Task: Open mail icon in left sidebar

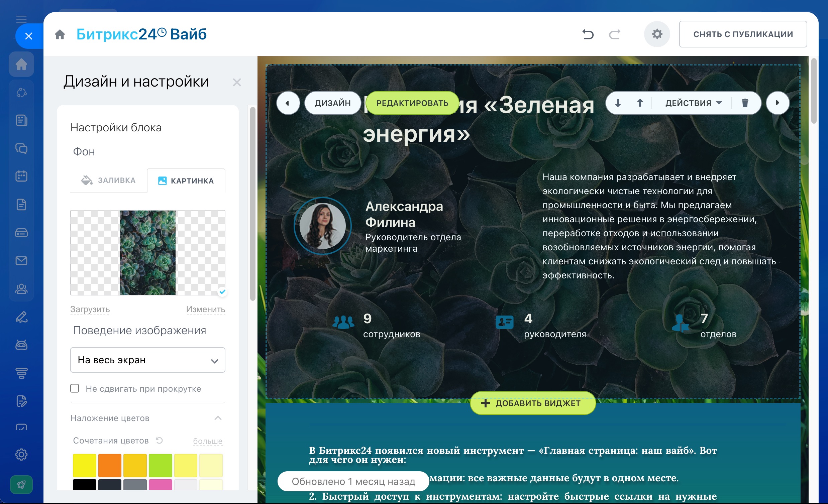Action: [21, 261]
